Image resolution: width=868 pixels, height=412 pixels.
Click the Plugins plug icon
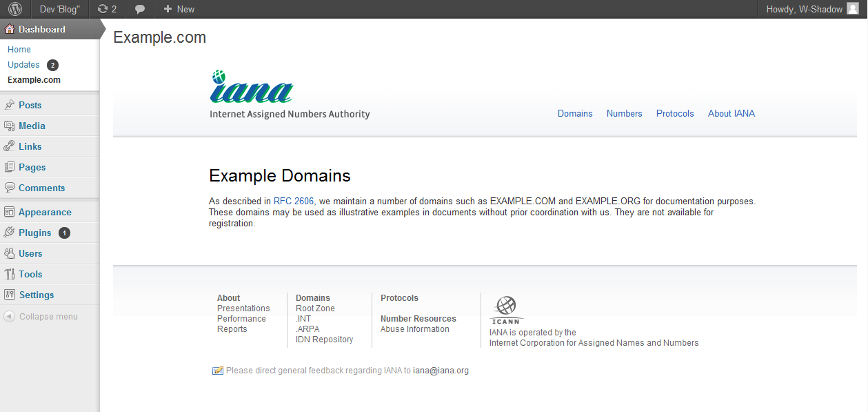point(10,233)
